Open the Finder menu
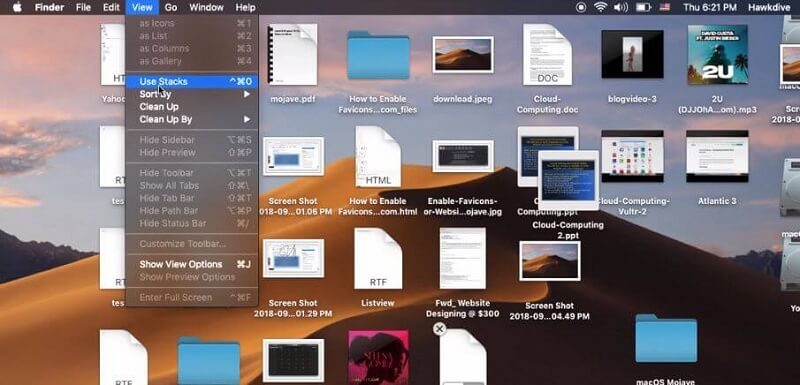 49,7
